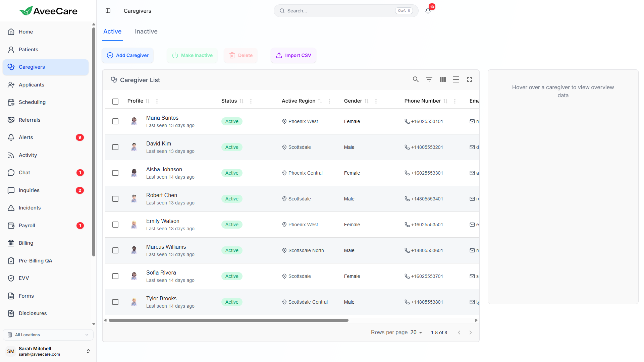Expand the Caregiver List to fullscreen
This screenshot has height=362, width=644.
point(469,79)
